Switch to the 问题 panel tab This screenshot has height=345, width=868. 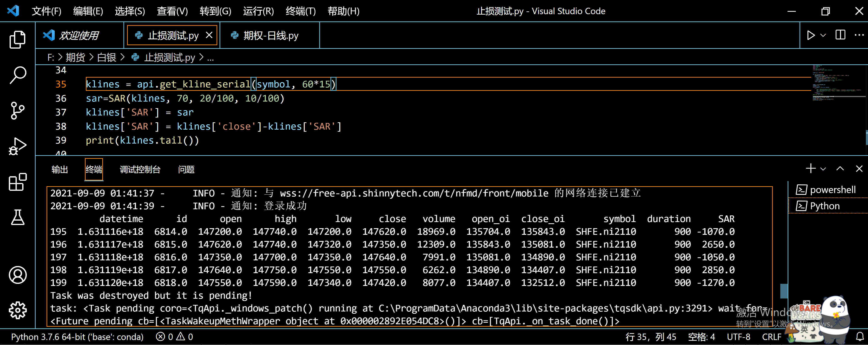(186, 170)
